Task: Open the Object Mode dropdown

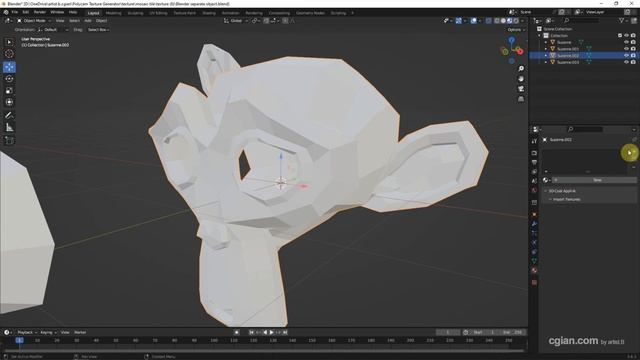Action: 33,20
